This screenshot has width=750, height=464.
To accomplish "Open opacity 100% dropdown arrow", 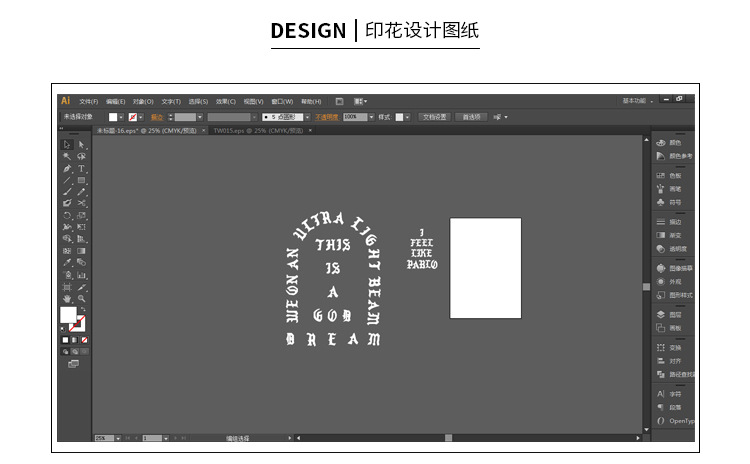I will click(x=371, y=117).
